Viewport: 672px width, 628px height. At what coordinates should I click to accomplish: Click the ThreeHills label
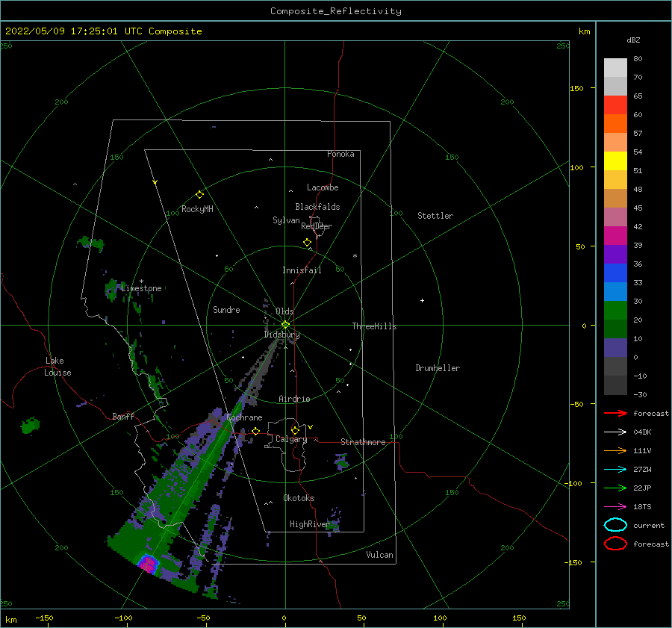375,326
